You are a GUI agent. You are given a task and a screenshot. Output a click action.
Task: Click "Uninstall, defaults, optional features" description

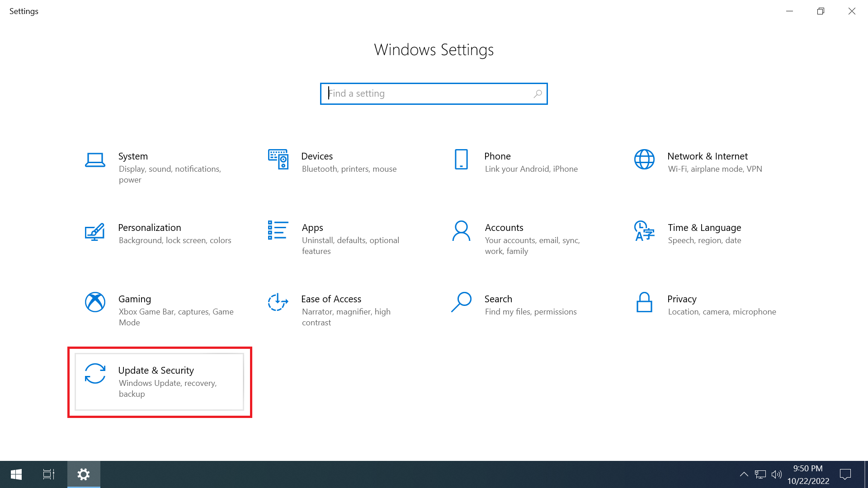350,246
